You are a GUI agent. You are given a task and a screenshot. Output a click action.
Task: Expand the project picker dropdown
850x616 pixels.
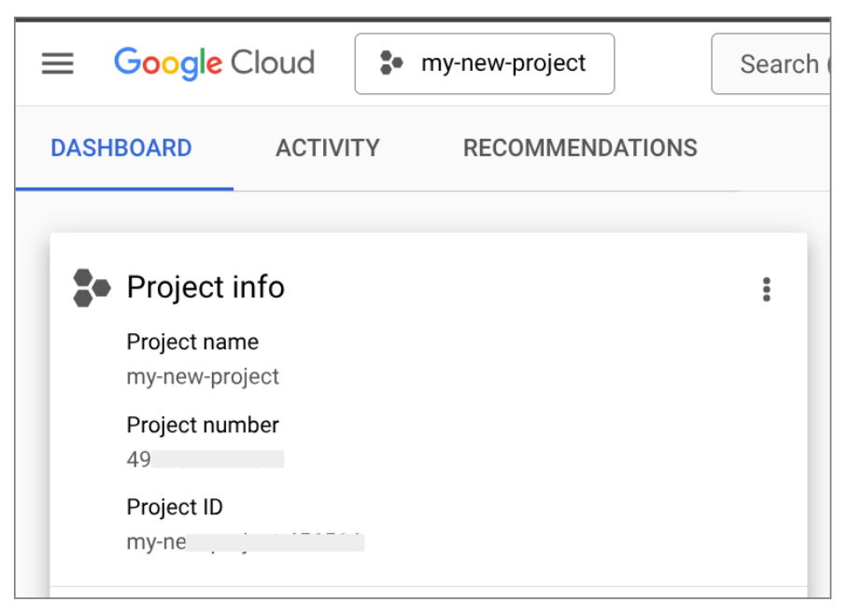tap(485, 63)
